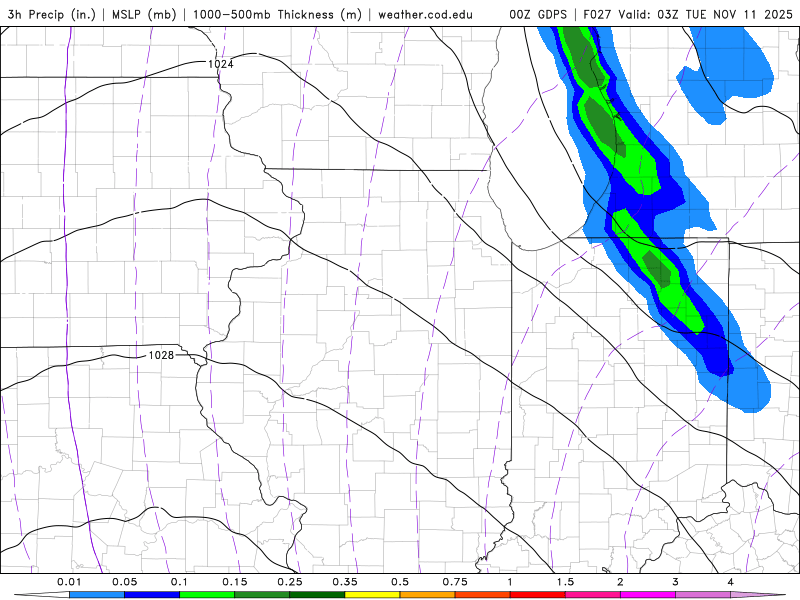Click the "00Z GDPS" model run label
Viewport: 800px width, 600px height.
pyautogui.click(x=538, y=14)
